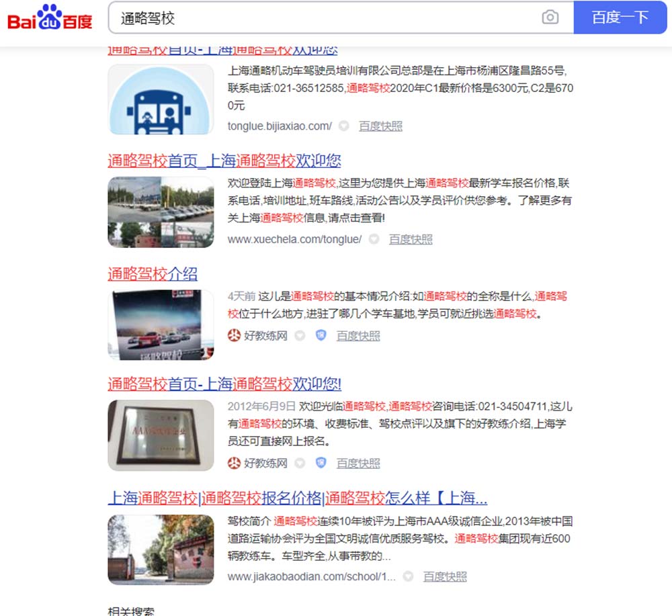This screenshot has width=672, height=616.
Task: Click the AAA plaque thumbnail image
Action: pyautogui.click(x=161, y=435)
